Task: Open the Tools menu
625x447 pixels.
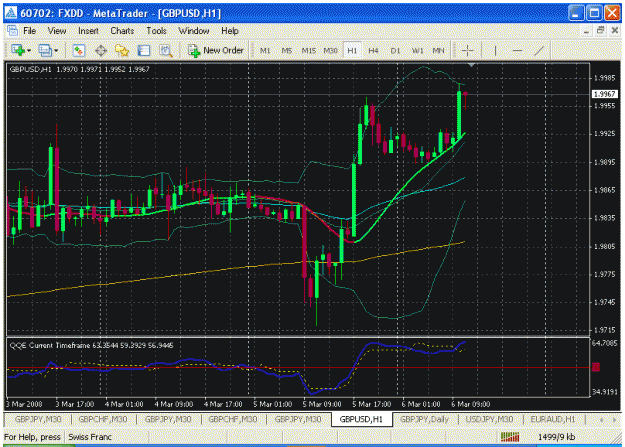Action: (x=156, y=31)
